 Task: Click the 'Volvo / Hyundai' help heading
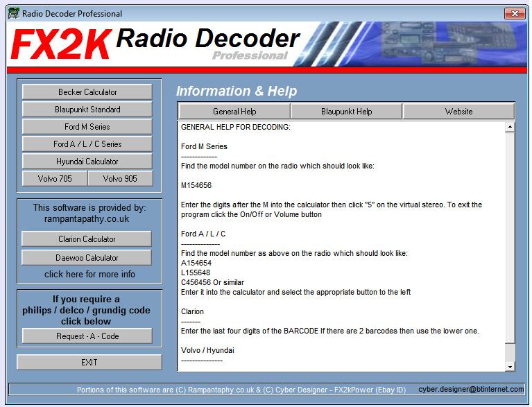(x=207, y=350)
